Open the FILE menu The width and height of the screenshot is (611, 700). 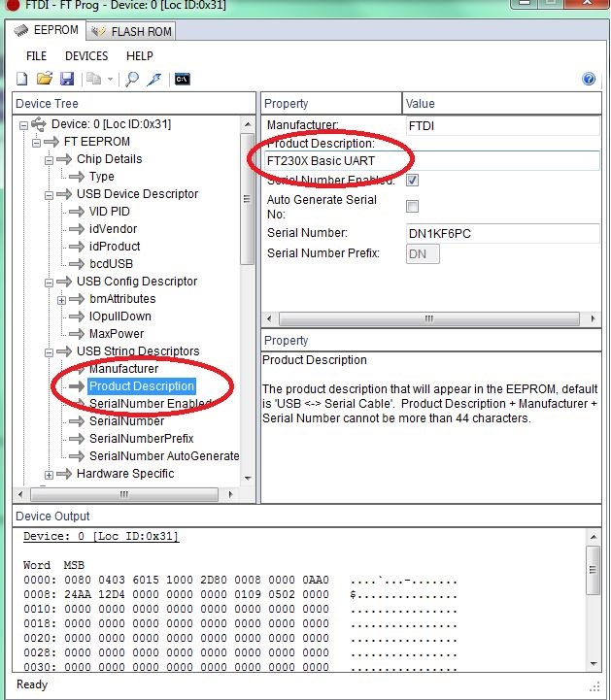pyautogui.click(x=36, y=55)
